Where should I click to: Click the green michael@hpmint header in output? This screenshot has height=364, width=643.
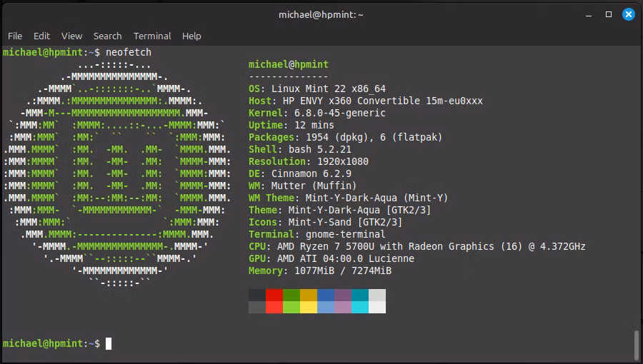[x=289, y=64]
